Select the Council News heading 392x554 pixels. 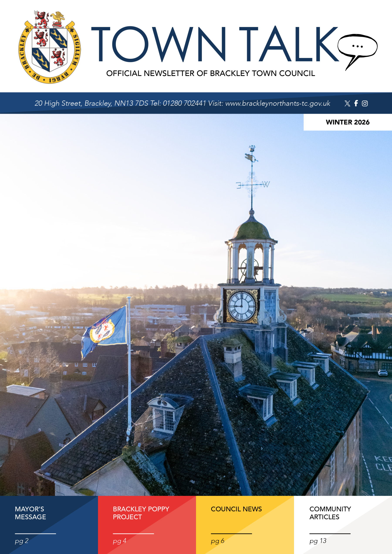(236, 509)
